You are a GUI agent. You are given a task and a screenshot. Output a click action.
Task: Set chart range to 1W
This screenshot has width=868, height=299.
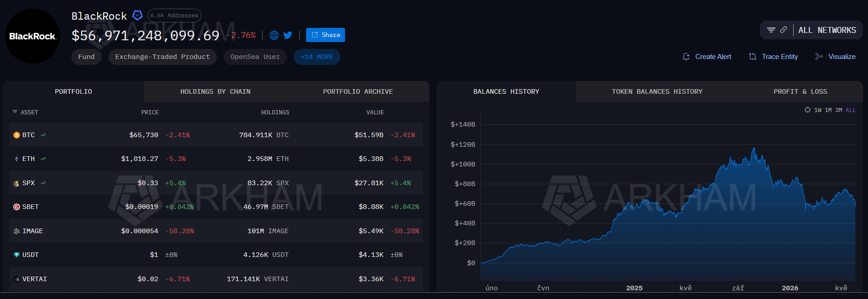point(818,110)
